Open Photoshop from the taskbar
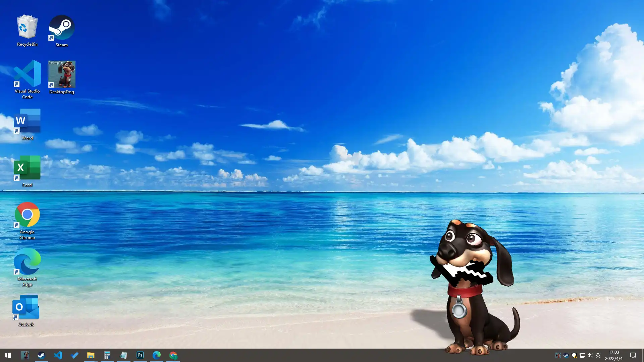Screen dimensions: 644x362 pos(140,355)
